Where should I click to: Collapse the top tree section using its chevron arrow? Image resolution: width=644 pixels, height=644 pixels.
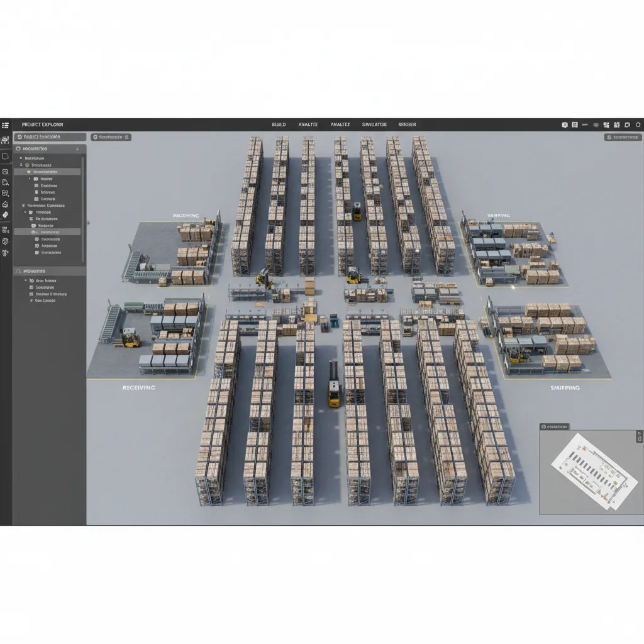click(76, 149)
